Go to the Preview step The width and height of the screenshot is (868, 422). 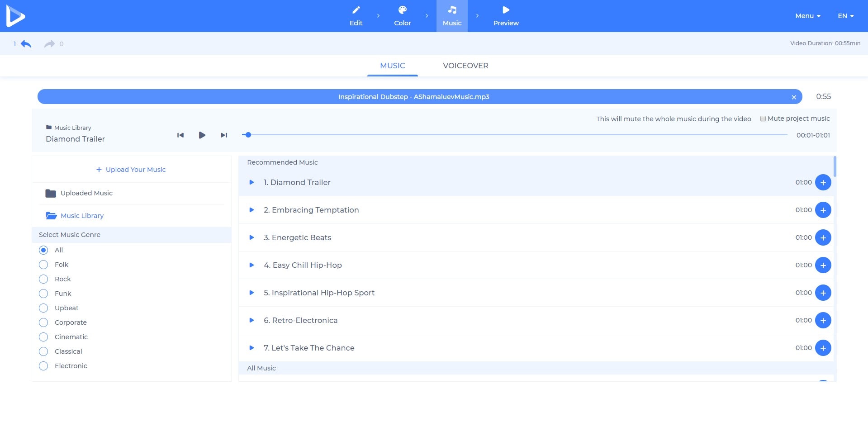[x=506, y=16]
